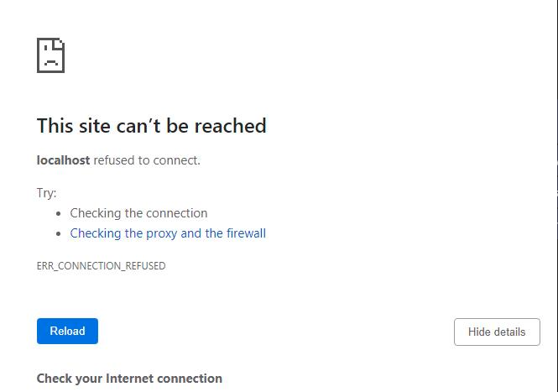Click the vertical divider at the page's right edge
The width and height of the screenshot is (558, 392).
tap(555, 168)
